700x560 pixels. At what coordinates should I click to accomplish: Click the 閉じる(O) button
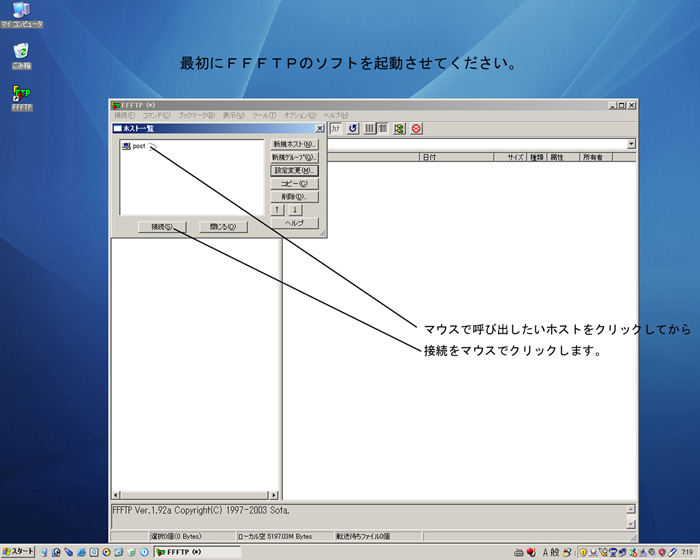tap(223, 227)
